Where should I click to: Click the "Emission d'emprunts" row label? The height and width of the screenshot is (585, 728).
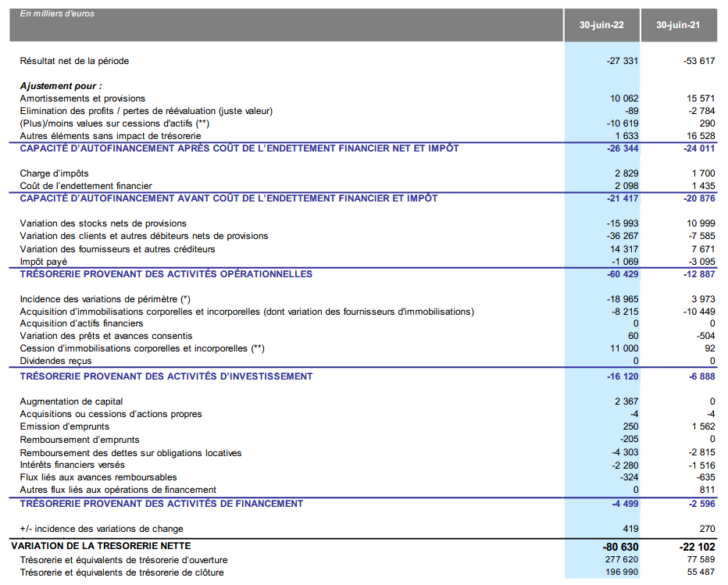[64, 426]
